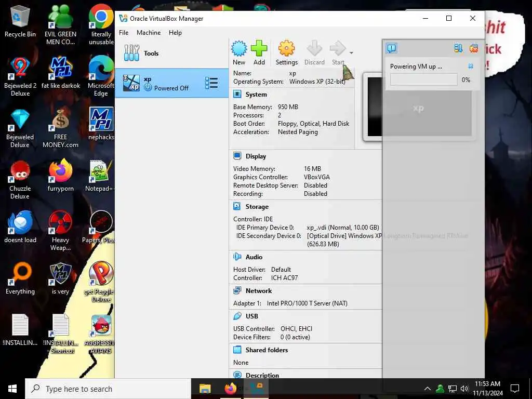Open the 'literally unusable' Chrome shortcut
532x399 pixels.
coord(101,25)
